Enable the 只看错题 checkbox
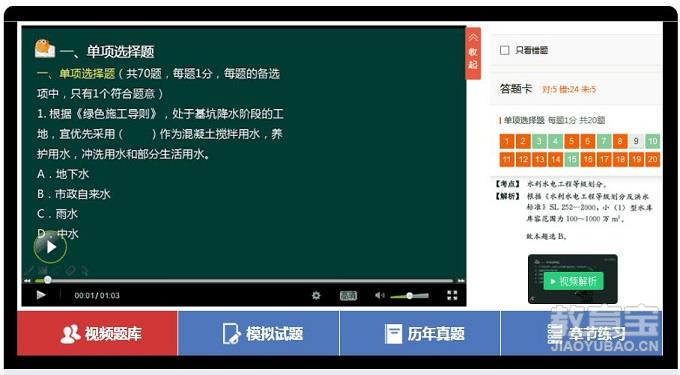This screenshot has height=375, width=680. tap(504, 50)
